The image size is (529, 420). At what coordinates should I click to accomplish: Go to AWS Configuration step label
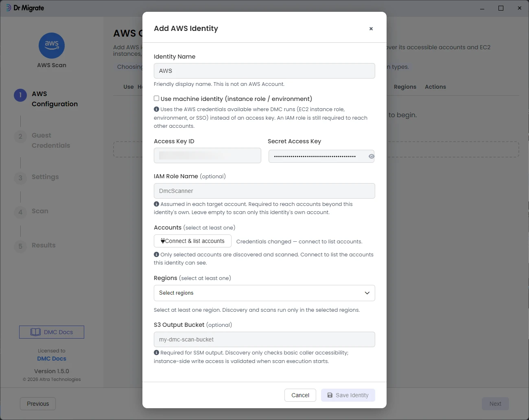pyautogui.click(x=55, y=99)
